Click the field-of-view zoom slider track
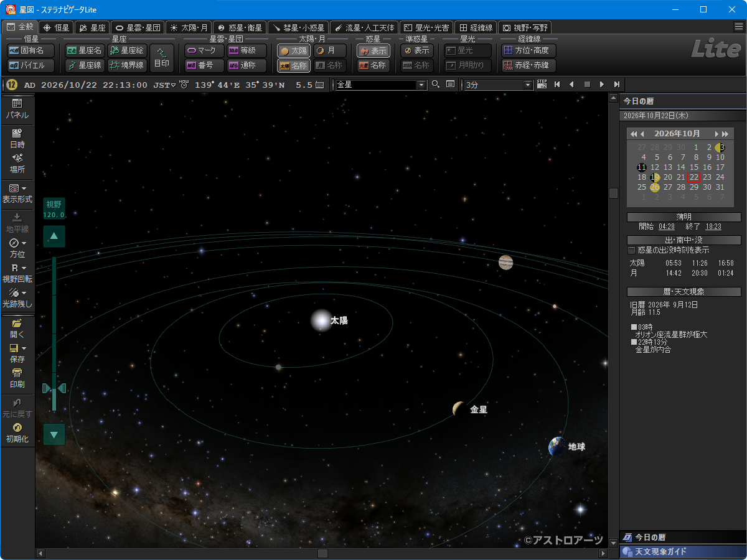 click(54, 333)
